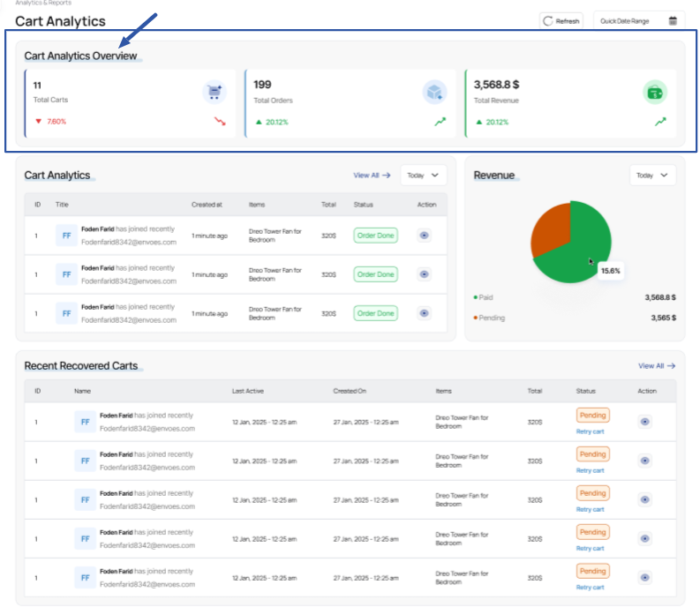Screen dimensions: 700x615
Task: Click the upward trend icon in Total Revenue
Action: tap(659, 122)
